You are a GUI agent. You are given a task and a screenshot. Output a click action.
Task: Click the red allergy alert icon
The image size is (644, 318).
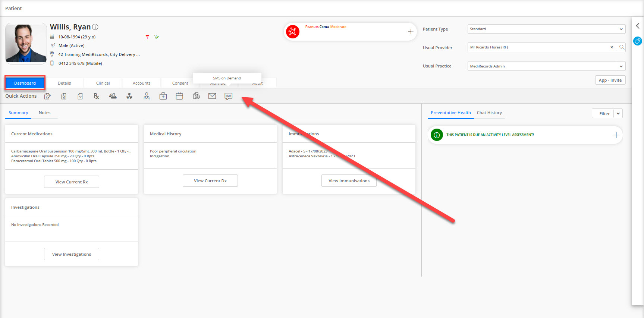[293, 32]
